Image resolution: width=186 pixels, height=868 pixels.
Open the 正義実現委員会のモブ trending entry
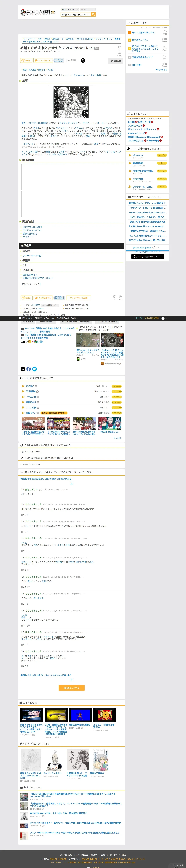coord(142,57)
